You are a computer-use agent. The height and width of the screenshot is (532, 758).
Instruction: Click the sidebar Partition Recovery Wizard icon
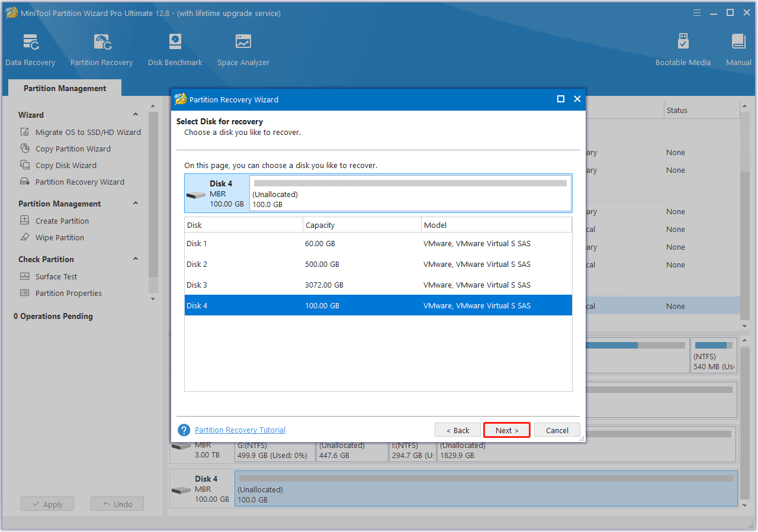[x=25, y=182]
